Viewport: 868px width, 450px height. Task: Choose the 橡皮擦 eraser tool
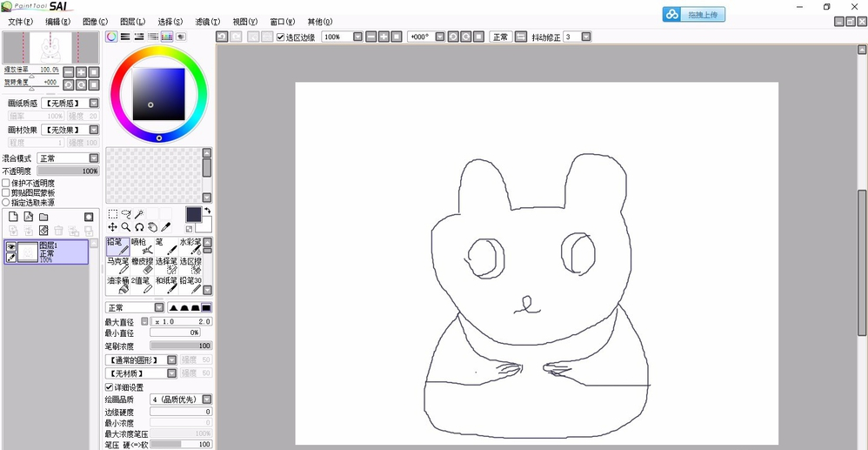pyautogui.click(x=142, y=265)
